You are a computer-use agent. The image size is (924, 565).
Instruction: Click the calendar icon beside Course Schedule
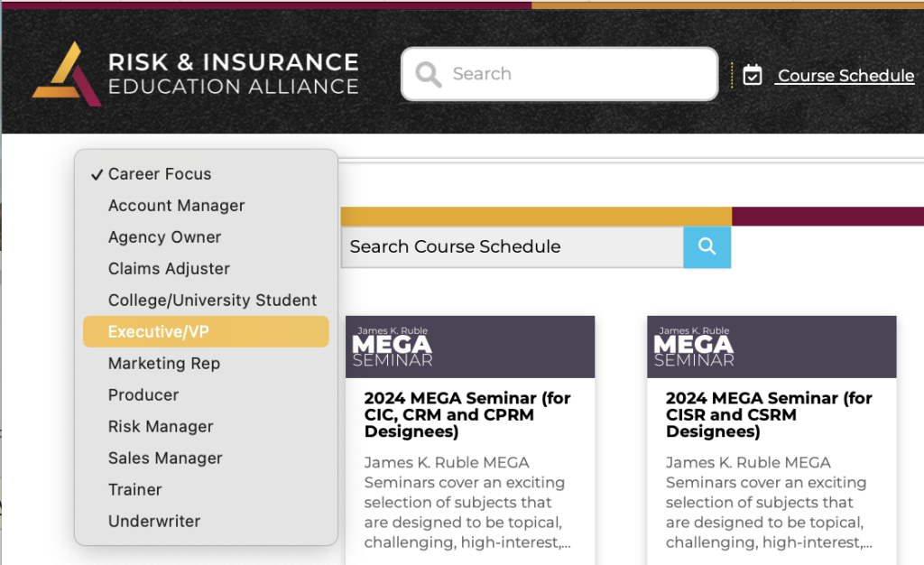[752, 75]
